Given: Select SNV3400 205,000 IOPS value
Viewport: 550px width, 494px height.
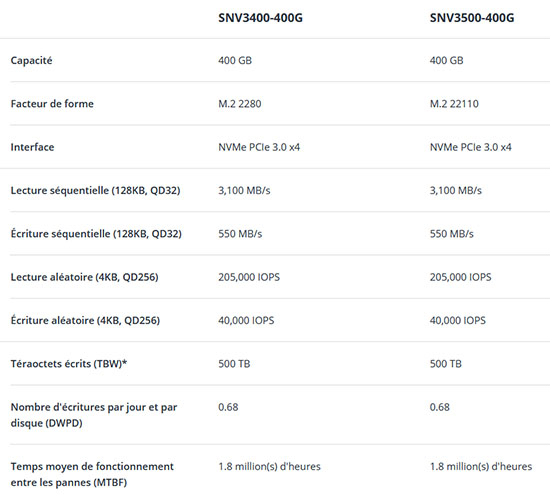Looking at the screenshot, I should 249,277.
